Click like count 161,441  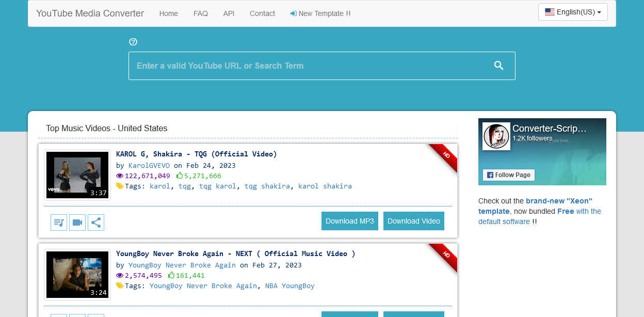(190, 276)
